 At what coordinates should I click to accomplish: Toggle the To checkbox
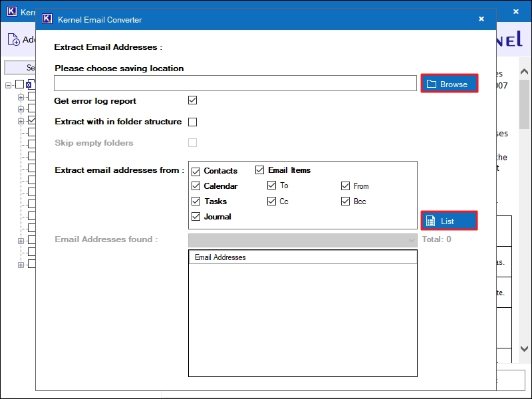(271, 186)
